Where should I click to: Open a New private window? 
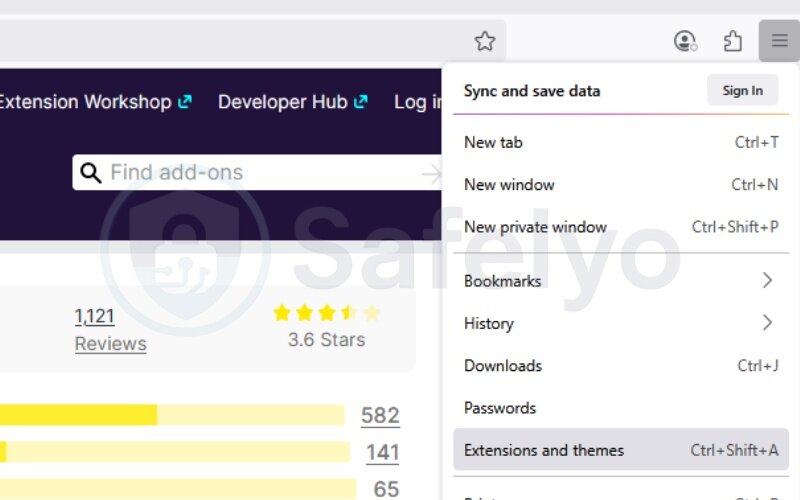tap(621, 227)
